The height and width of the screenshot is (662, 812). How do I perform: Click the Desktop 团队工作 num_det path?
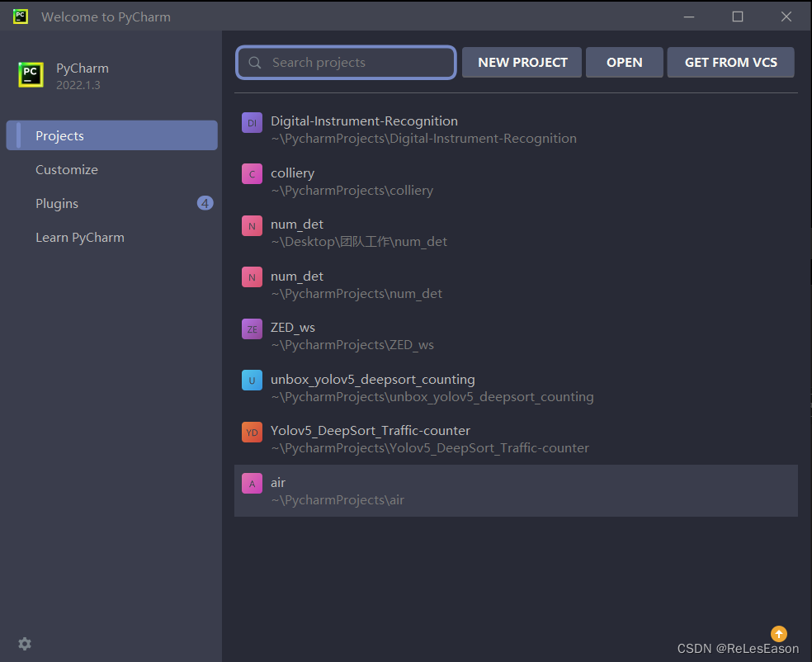point(359,242)
